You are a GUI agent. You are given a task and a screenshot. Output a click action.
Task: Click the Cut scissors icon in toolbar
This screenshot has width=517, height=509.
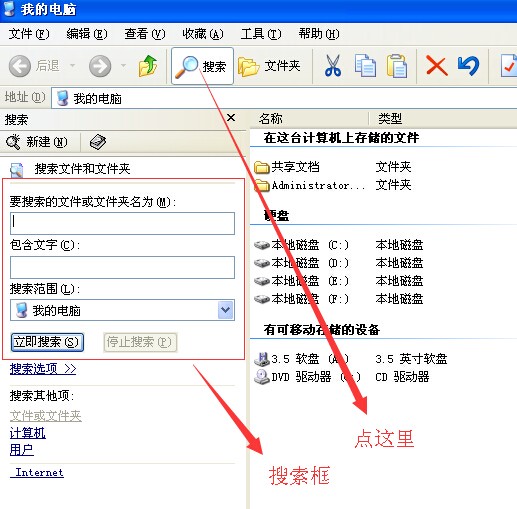coord(333,66)
